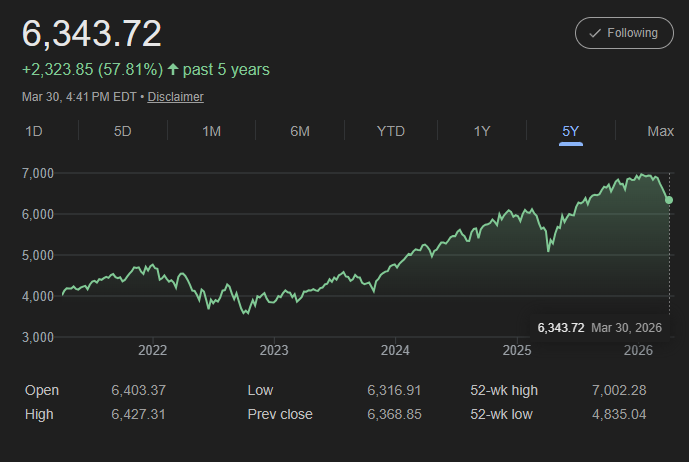Click the 6,343.72 Mar 30, 2026 tooltip

click(599, 327)
